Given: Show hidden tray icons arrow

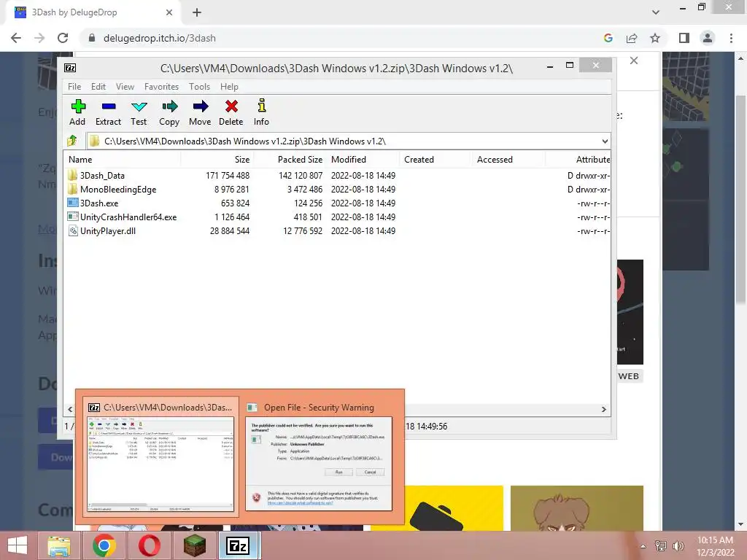Looking at the screenshot, I should pyautogui.click(x=643, y=546).
